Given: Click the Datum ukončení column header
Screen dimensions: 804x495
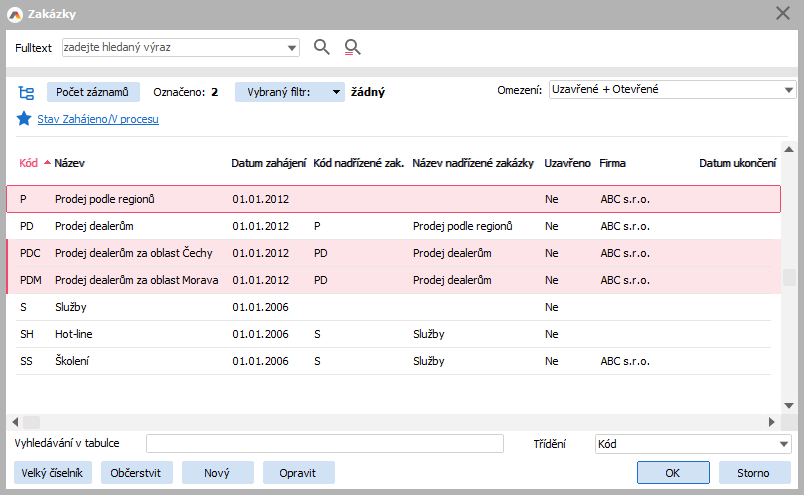Looking at the screenshot, I should pos(737,163).
